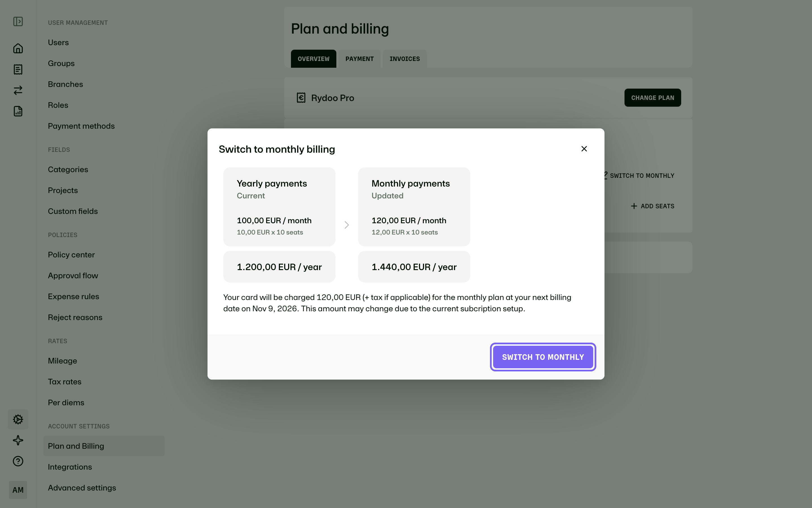The image size is (812, 508).
Task: Open Approval flow in the sidebar
Action: pyautogui.click(x=73, y=275)
